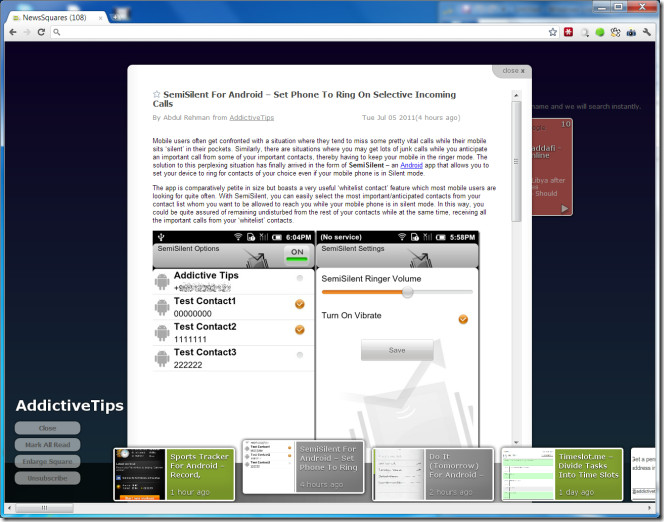Go back with the browser back arrow
The height and width of the screenshot is (522, 664).
[x=13, y=32]
